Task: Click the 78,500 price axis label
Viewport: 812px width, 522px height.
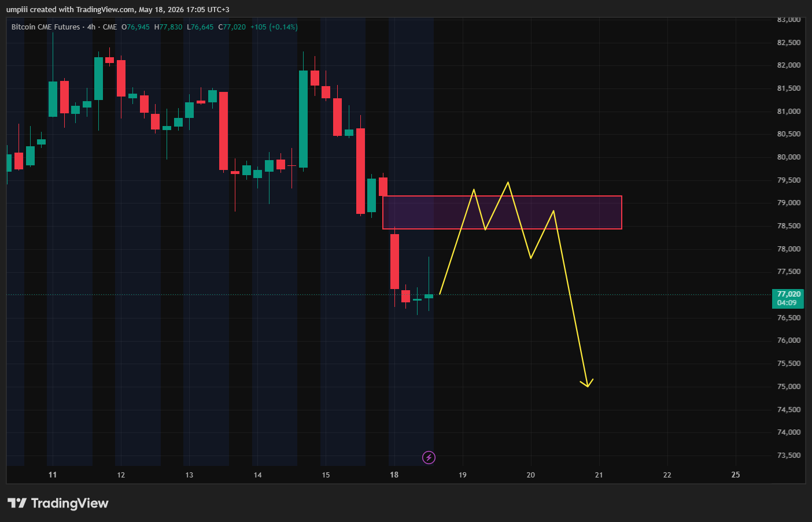Action: pos(789,226)
